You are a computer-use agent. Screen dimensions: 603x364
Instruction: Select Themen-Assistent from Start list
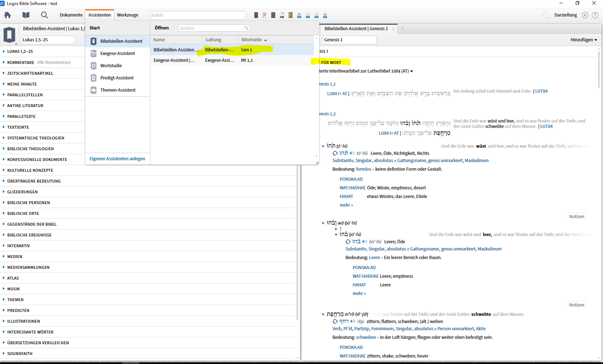pos(118,90)
